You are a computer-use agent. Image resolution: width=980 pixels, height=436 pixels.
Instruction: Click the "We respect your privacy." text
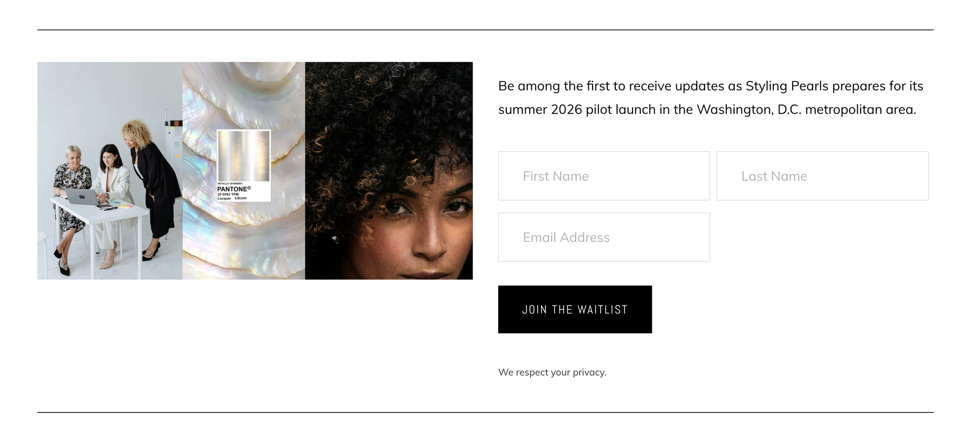tap(552, 372)
